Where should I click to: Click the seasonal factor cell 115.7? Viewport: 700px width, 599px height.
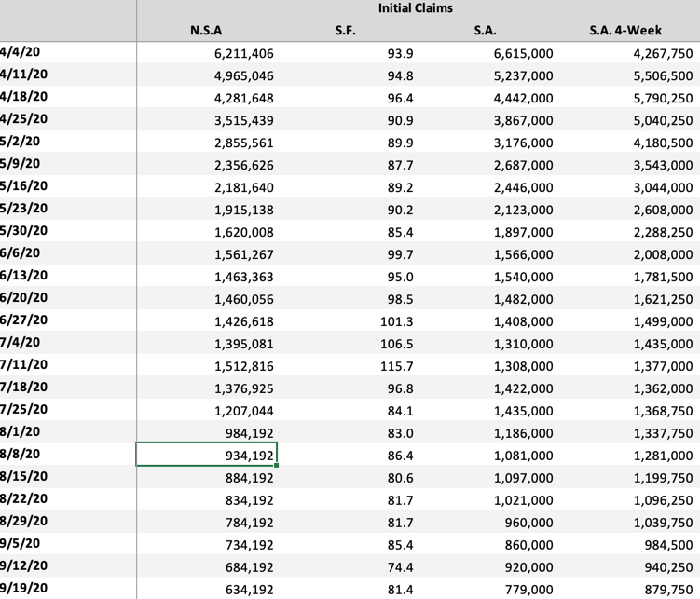396,366
